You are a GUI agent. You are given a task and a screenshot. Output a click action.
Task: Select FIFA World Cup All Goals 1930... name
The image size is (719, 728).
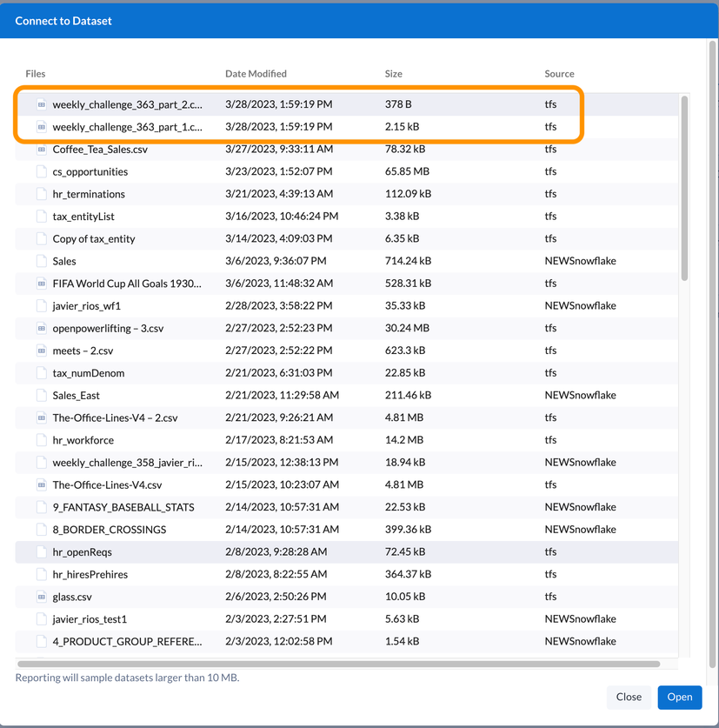tap(127, 284)
